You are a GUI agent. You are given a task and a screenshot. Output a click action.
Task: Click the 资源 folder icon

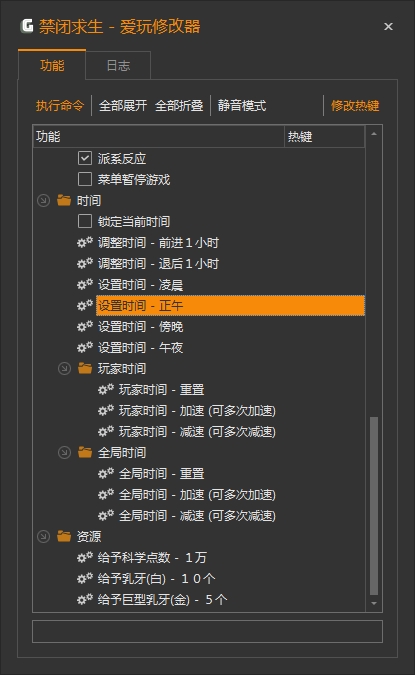coord(64,536)
